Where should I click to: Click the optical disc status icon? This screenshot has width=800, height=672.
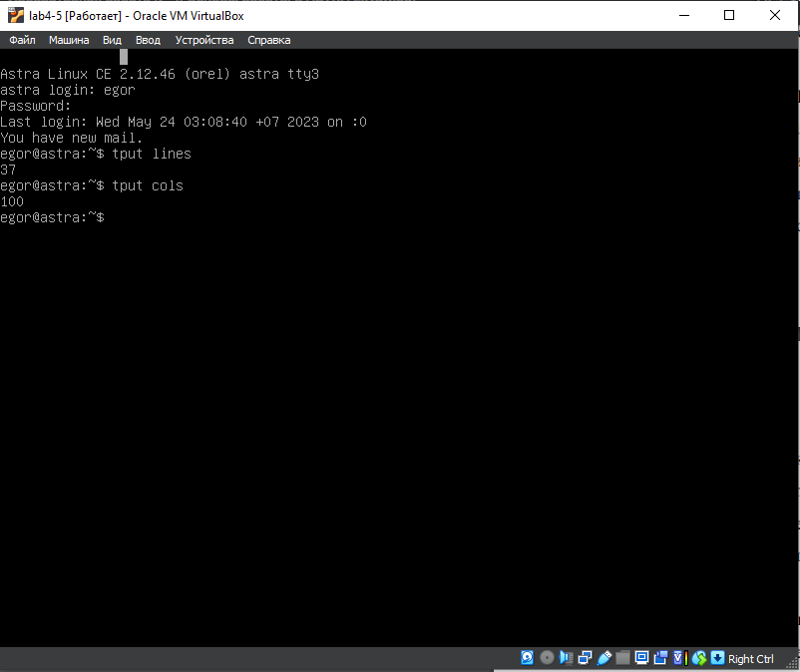coord(547,658)
